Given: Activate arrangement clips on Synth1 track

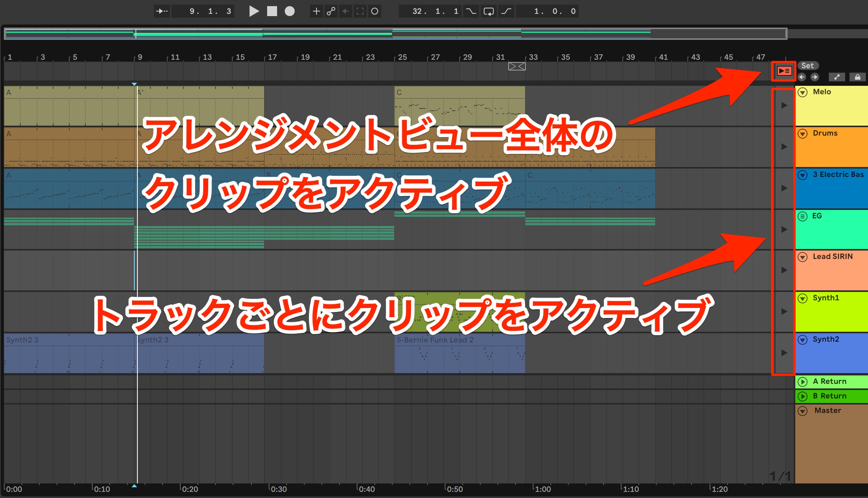Looking at the screenshot, I should click(x=784, y=311).
